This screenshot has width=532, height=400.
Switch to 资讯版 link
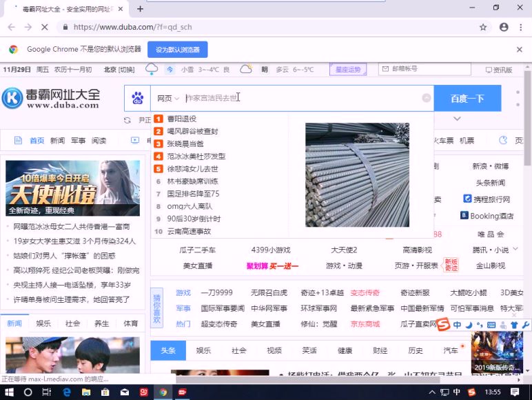pos(499,70)
